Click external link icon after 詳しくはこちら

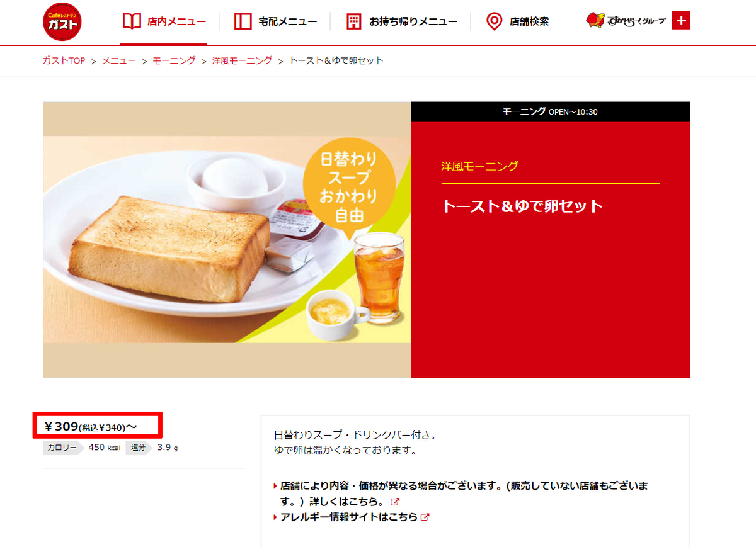(x=395, y=502)
